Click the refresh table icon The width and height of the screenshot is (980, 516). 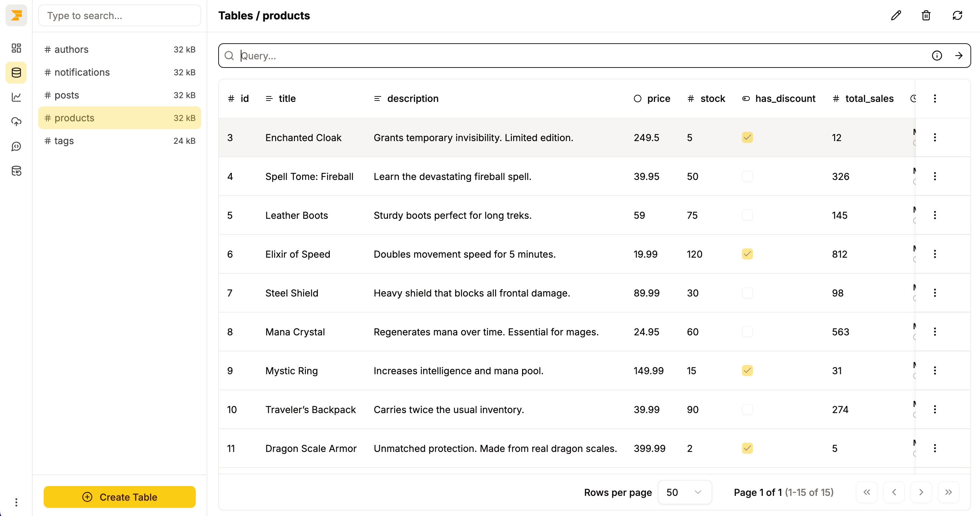957,16
